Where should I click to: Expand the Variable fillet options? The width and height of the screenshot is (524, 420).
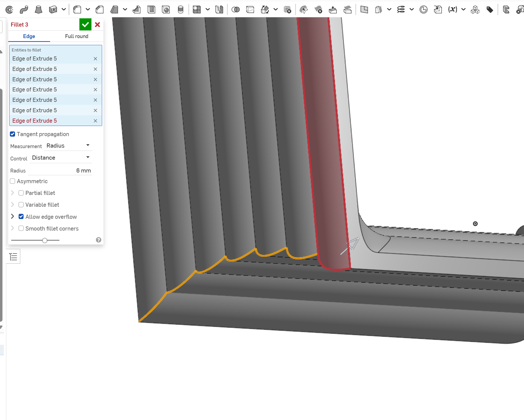coord(13,205)
